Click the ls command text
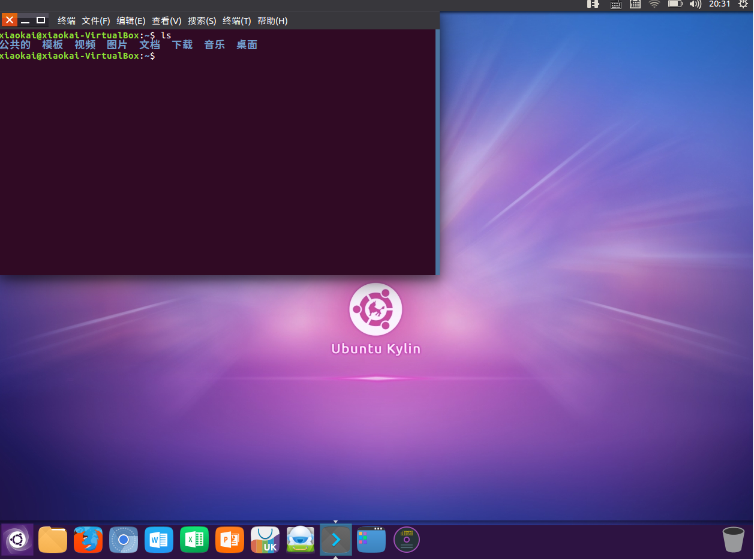 166,35
